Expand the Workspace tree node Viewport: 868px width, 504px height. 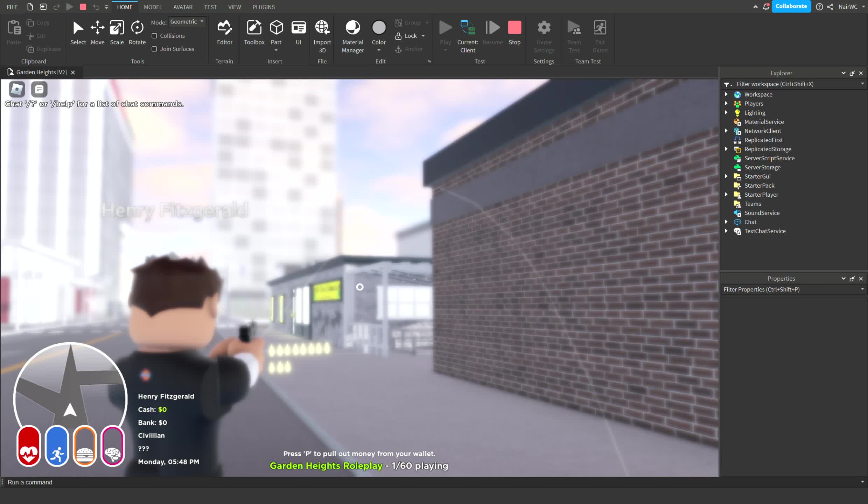point(726,94)
